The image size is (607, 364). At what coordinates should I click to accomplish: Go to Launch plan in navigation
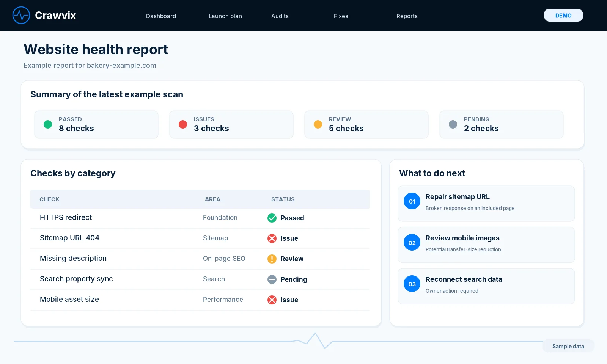[225, 16]
